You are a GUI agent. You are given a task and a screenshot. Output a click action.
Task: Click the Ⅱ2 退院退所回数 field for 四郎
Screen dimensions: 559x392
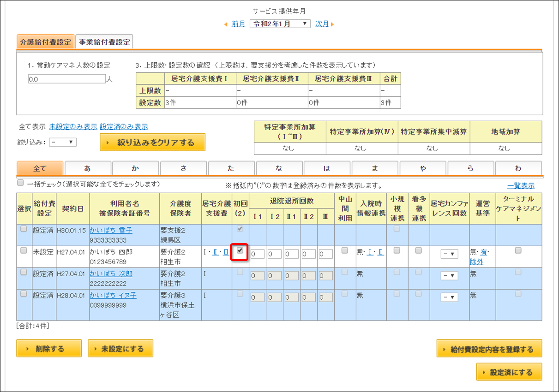point(309,254)
